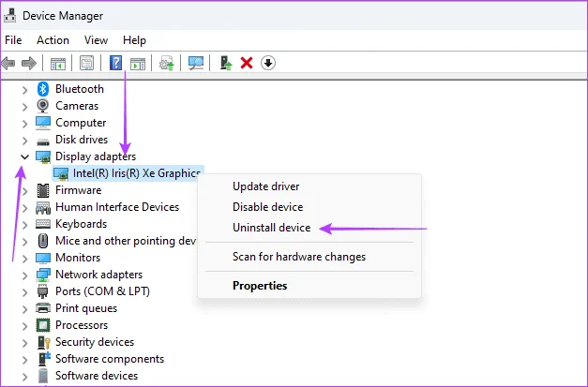Click Show/Hide Console Tree toolbar icon

58,64
